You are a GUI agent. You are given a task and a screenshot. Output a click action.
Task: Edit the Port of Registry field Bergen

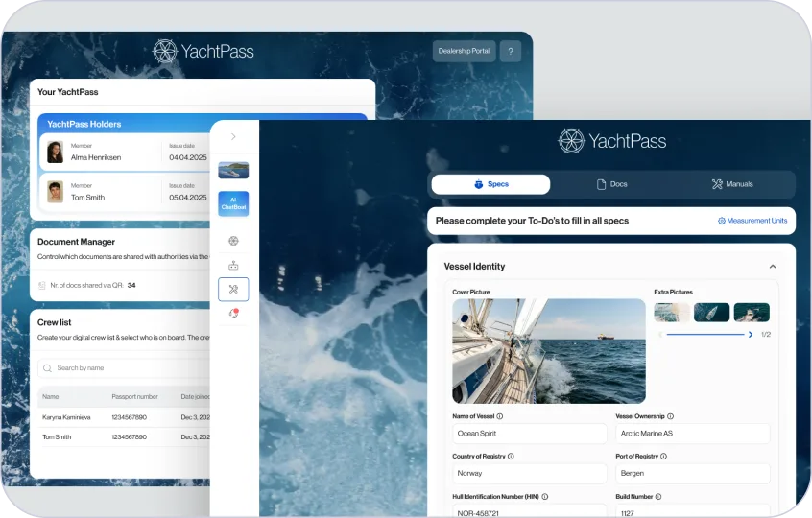point(693,473)
